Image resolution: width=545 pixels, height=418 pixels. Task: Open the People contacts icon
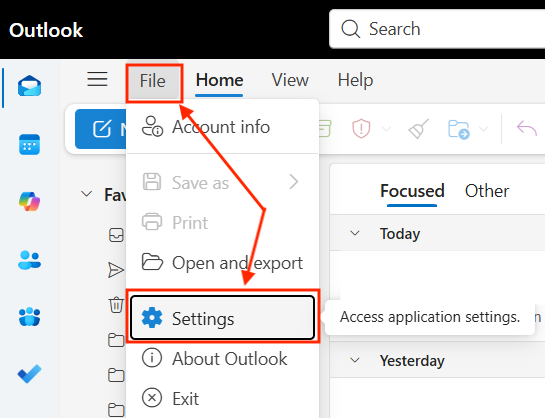tap(30, 260)
